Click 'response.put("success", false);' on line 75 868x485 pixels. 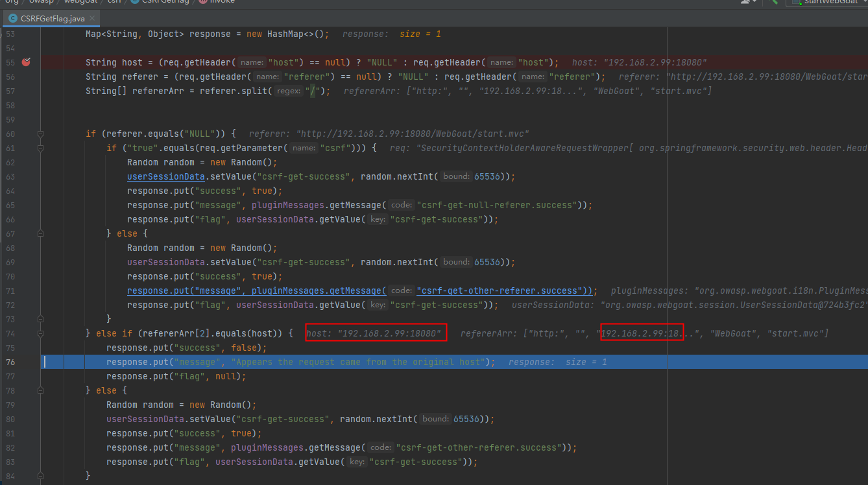tap(187, 348)
